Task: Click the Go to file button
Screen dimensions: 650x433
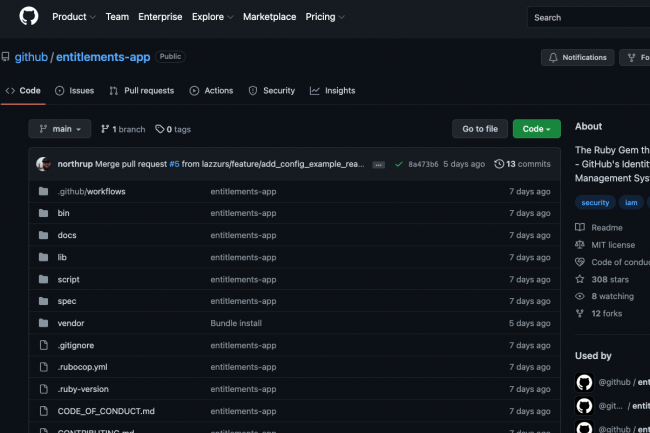Action: coord(480,129)
